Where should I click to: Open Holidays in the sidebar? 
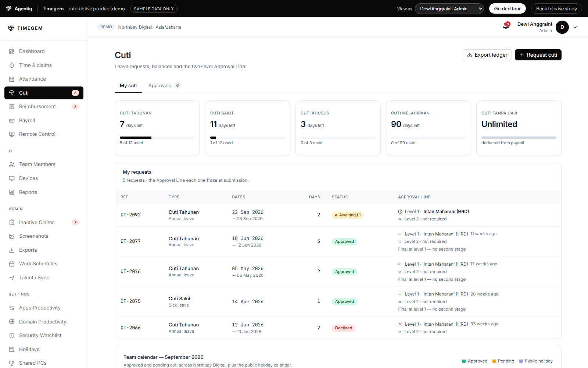click(44, 349)
